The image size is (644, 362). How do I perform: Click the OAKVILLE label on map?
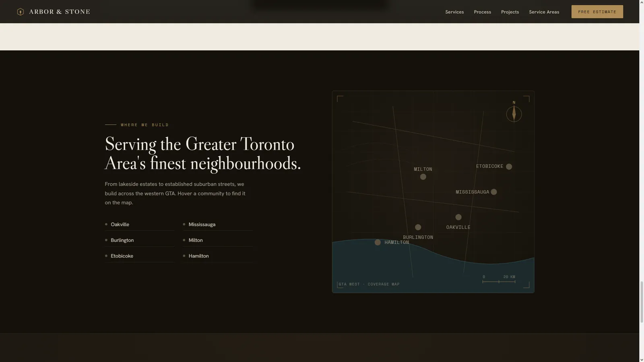pos(458,227)
